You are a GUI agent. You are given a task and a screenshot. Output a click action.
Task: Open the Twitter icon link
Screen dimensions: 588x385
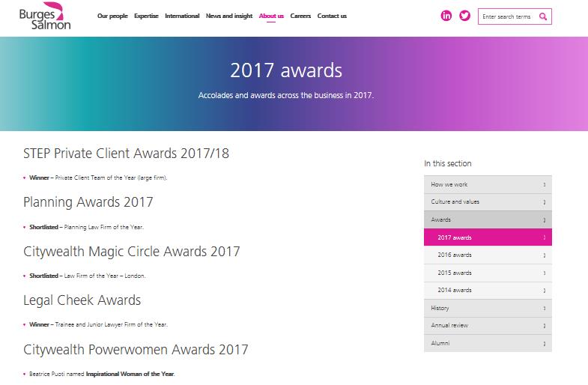[464, 16]
